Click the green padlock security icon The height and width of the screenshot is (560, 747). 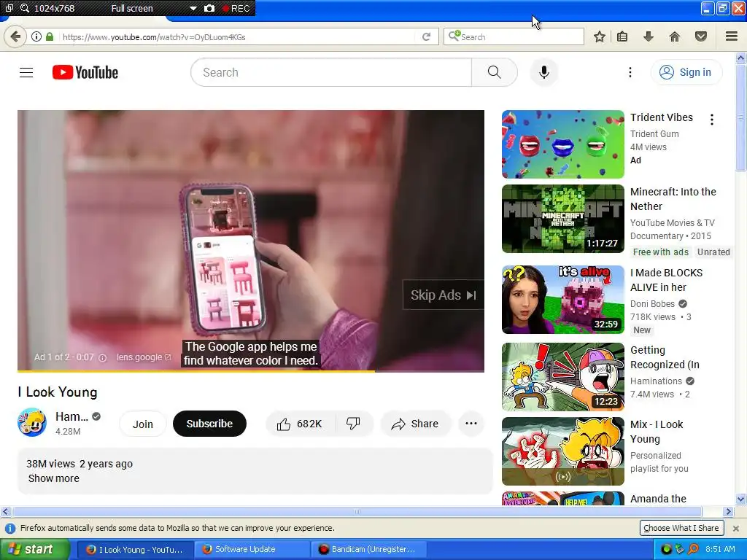[x=50, y=36]
